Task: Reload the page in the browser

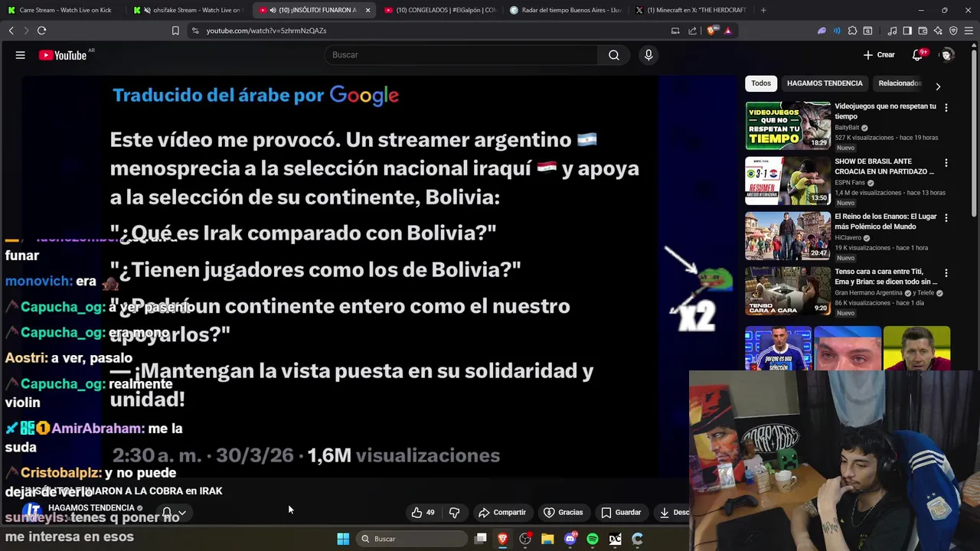Action: pyautogui.click(x=41, y=31)
